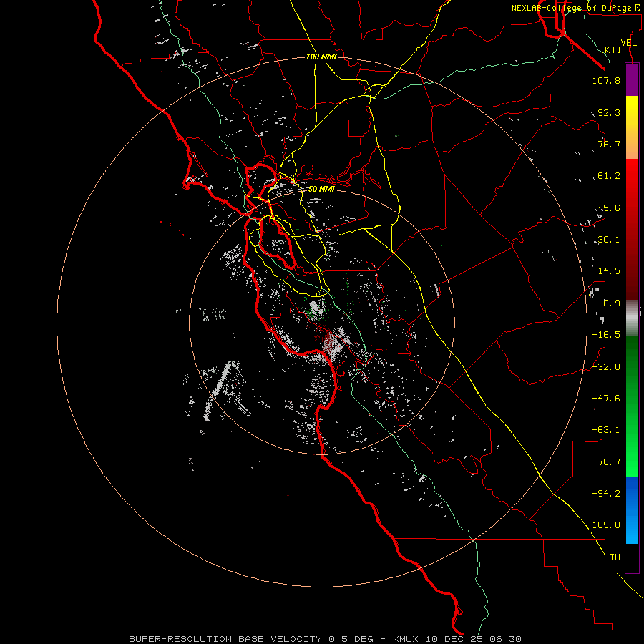The image size is (644, 644).
Task: Click the -16.5 velocity scale value
Action: [x=606, y=335]
